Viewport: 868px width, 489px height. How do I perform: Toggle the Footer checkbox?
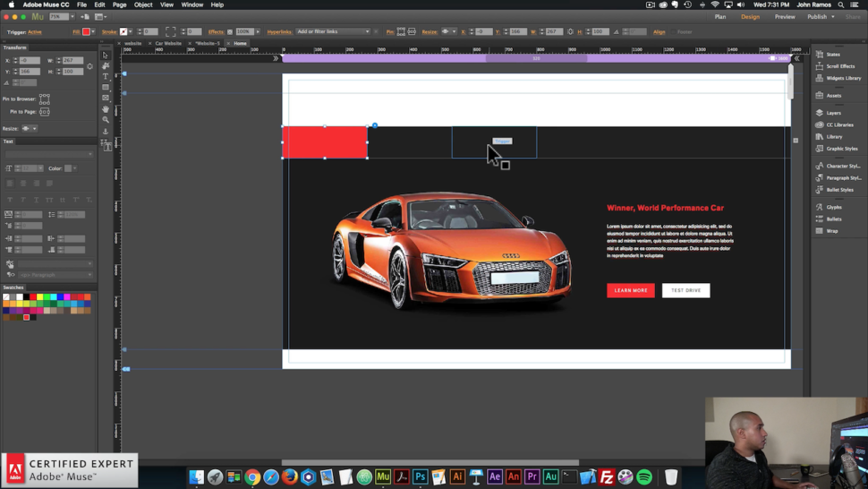click(x=674, y=32)
